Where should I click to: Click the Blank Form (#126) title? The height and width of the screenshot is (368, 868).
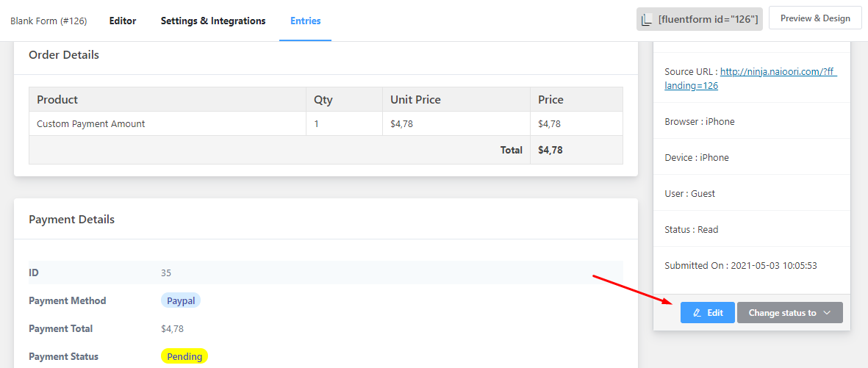point(49,21)
